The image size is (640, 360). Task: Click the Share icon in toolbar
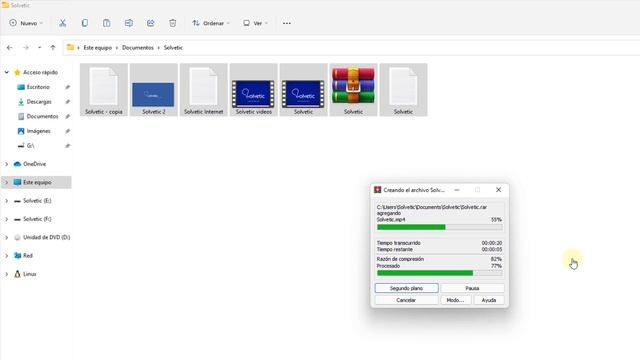[151, 23]
